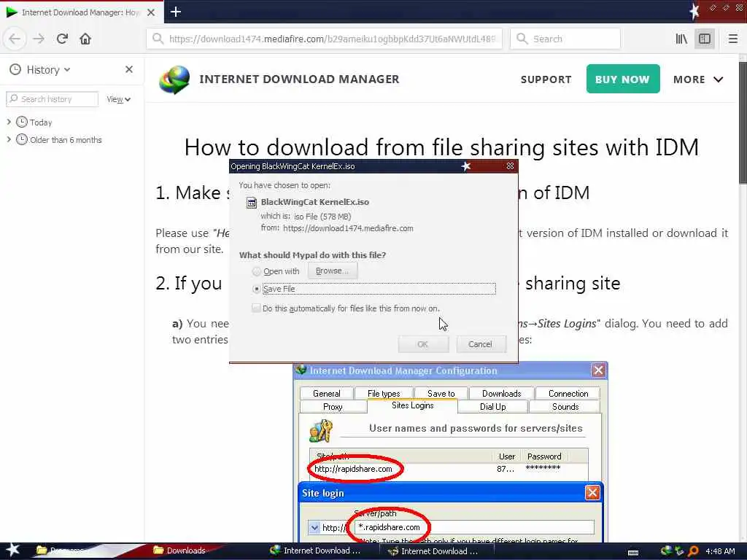The image size is (747, 560).
Task: Close the Site login dialog
Action: [x=592, y=493]
